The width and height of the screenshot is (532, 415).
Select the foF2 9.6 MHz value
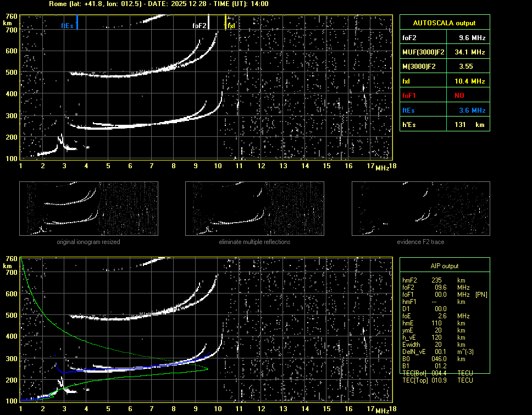click(x=472, y=37)
